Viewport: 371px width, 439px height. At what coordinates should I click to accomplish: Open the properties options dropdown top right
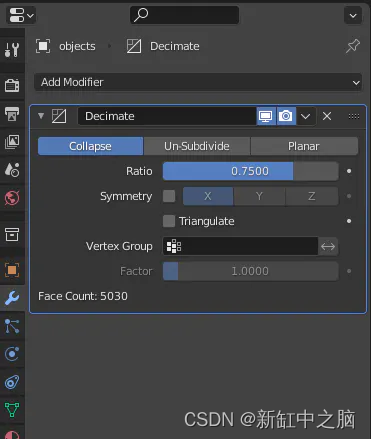tap(353, 15)
